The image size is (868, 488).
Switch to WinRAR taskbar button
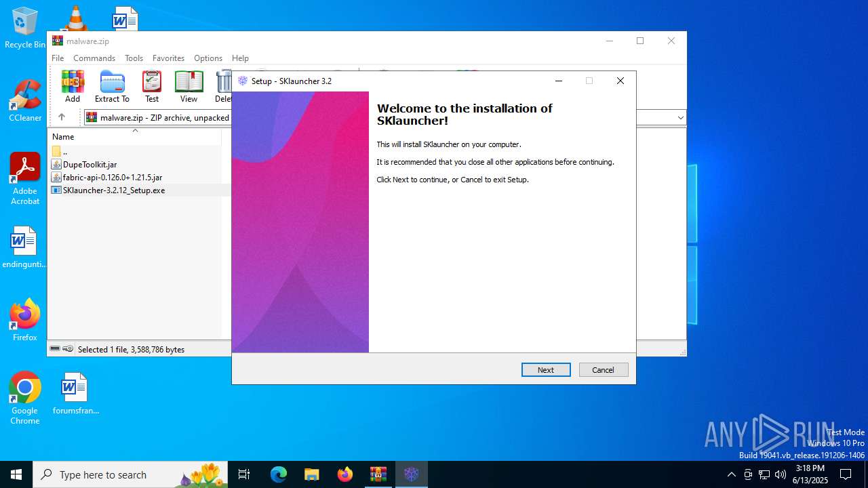click(x=378, y=474)
